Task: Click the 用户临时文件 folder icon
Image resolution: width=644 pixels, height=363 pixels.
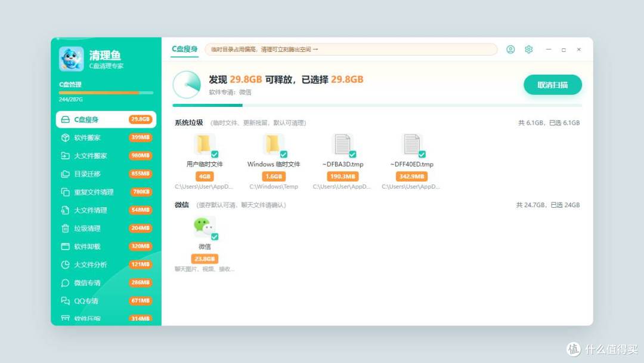Action: [x=204, y=144]
